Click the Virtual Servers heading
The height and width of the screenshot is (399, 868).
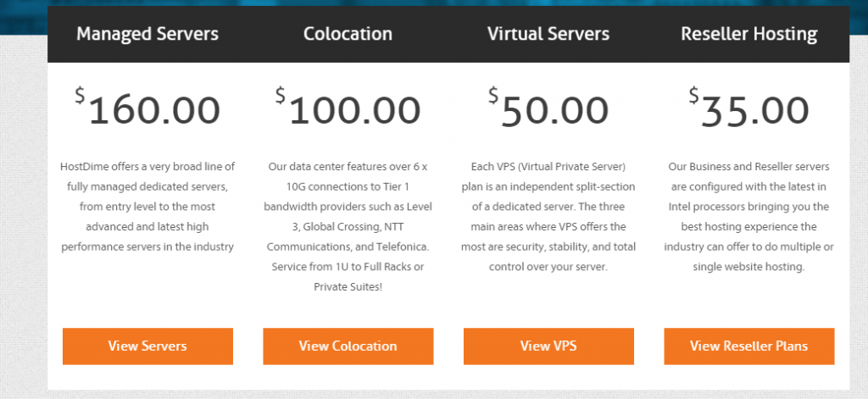pyautogui.click(x=548, y=35)
